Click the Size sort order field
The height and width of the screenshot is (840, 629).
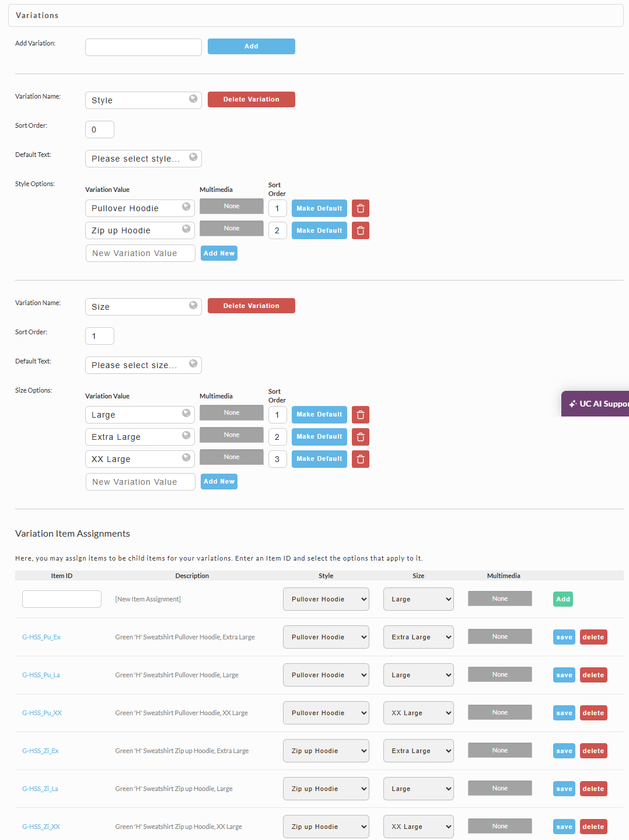click(x=100, y=336)
